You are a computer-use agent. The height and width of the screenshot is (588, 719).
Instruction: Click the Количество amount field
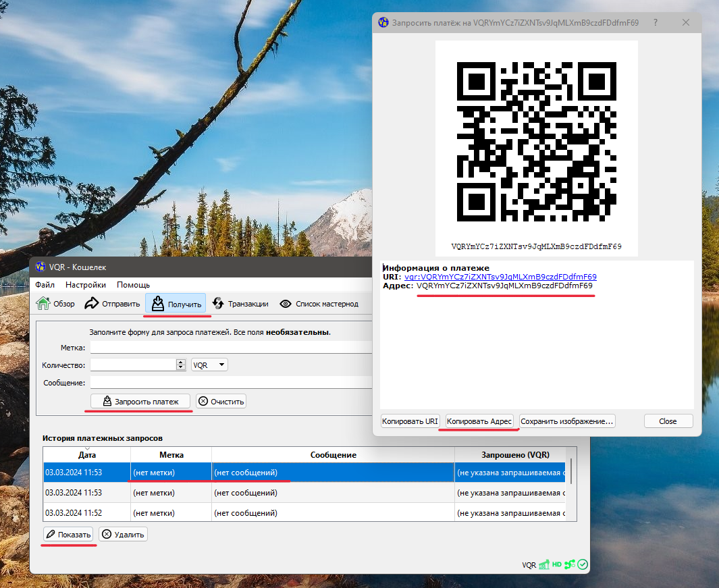[133, 365]
